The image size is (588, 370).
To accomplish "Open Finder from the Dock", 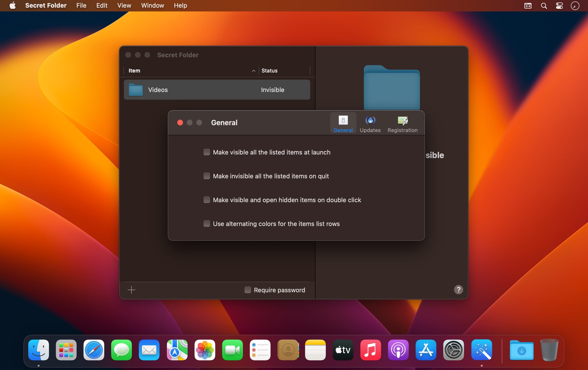I will [39, 350].
